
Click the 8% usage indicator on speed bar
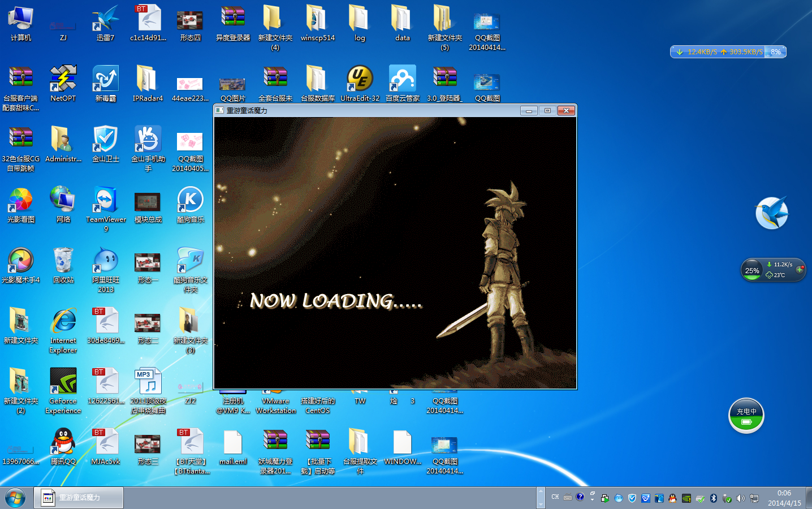(x=775, y=52)
